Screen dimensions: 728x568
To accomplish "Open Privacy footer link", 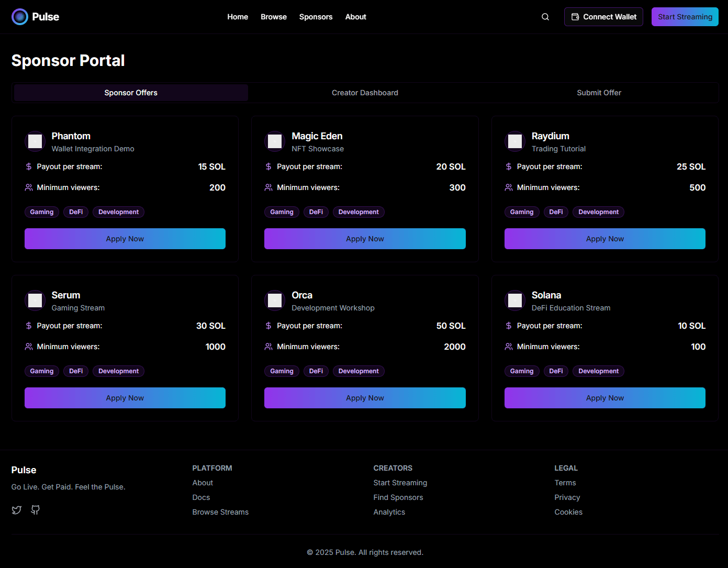I will pos(567,497).
